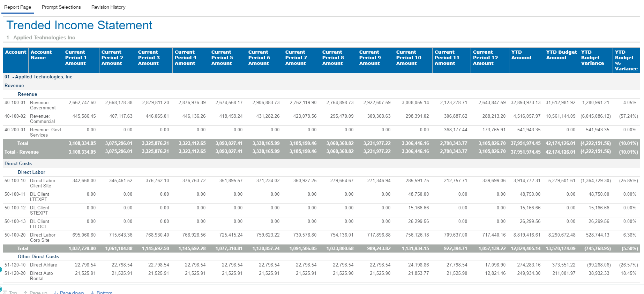Select the YTD Budget % Variance header
This screenshot has width=644, height=294.
[x=626, y=60]
